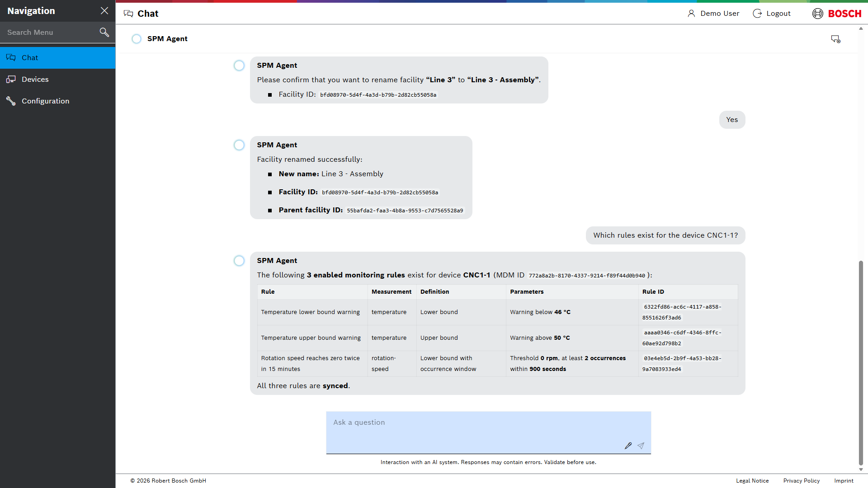Click avatar beside monitoring rules message
The height and width of the screenshot is (488, 868).
click(239, 261)
